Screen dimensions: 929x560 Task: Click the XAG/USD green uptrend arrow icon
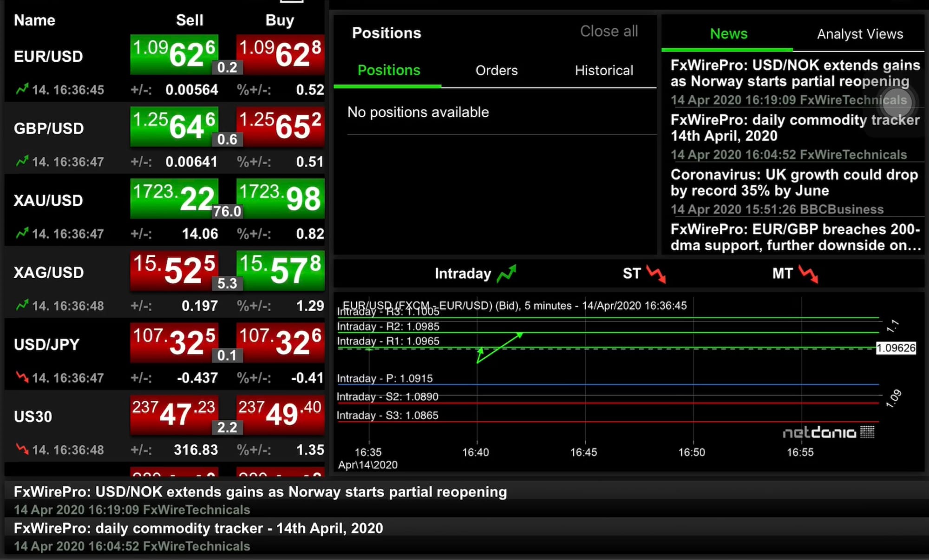[22, 305]
